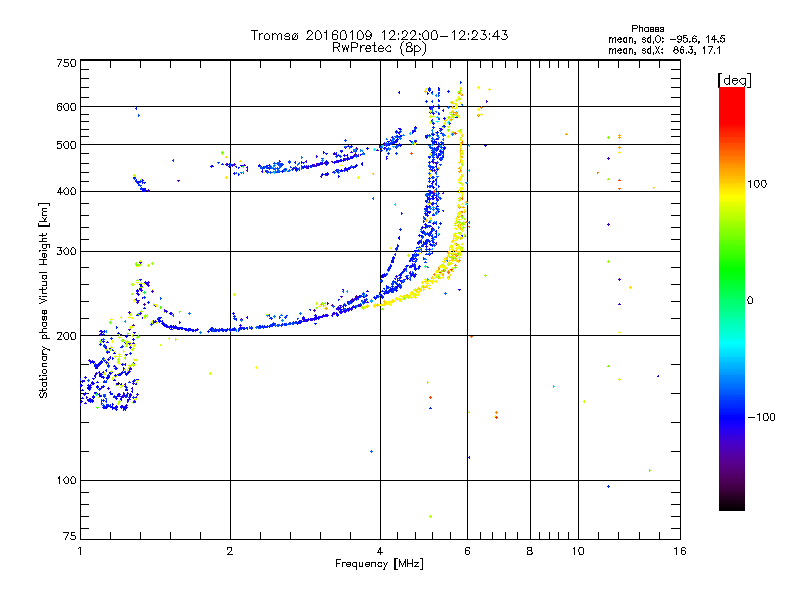The width and height of the screenshot is (800, 600).
Task: Click the x-axis tick label '16'
Action: click(678, 552)
